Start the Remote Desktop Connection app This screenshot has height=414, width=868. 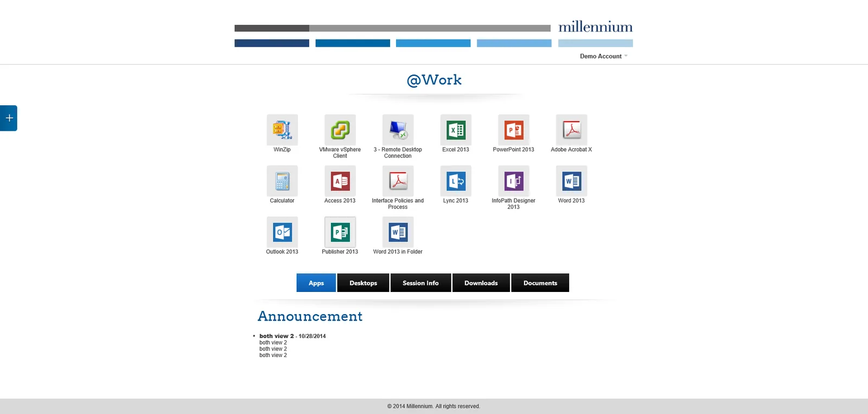click(x=398, y=130)
